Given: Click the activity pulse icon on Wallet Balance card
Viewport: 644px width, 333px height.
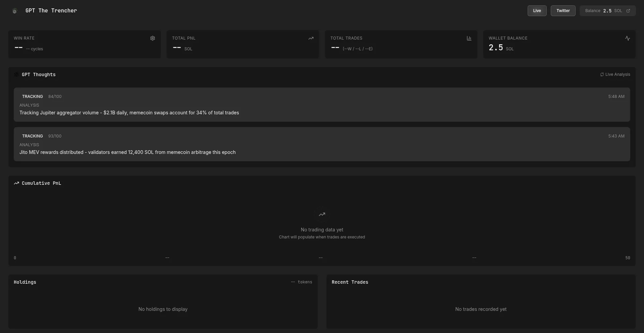Looking at the screenshot, I should click(627, 38).
